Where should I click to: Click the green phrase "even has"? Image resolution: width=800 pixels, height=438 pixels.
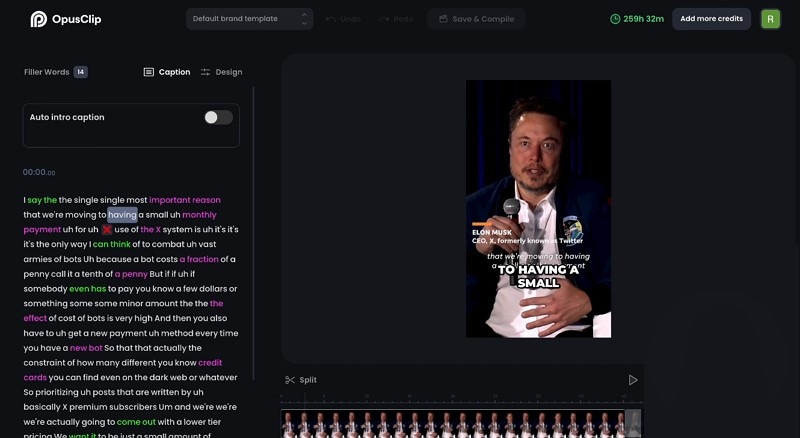point(88,289)
